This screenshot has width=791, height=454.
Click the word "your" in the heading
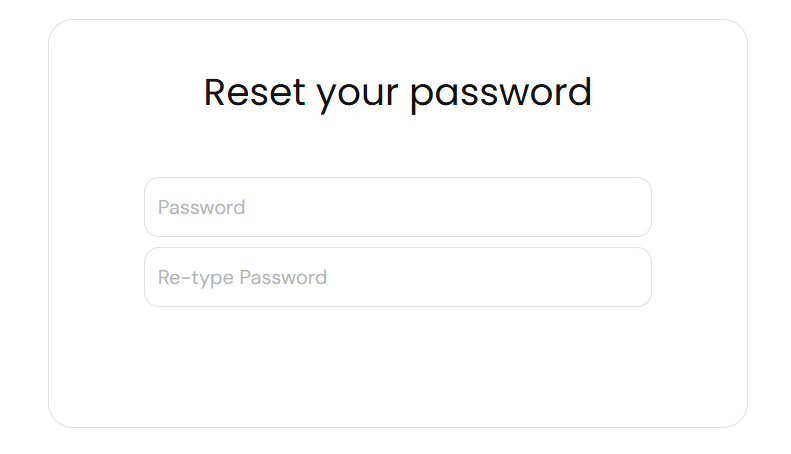[358, 93]
